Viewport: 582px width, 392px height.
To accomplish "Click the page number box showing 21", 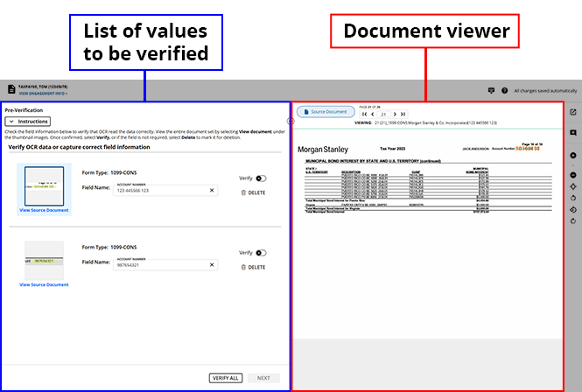I will (383, 115).
